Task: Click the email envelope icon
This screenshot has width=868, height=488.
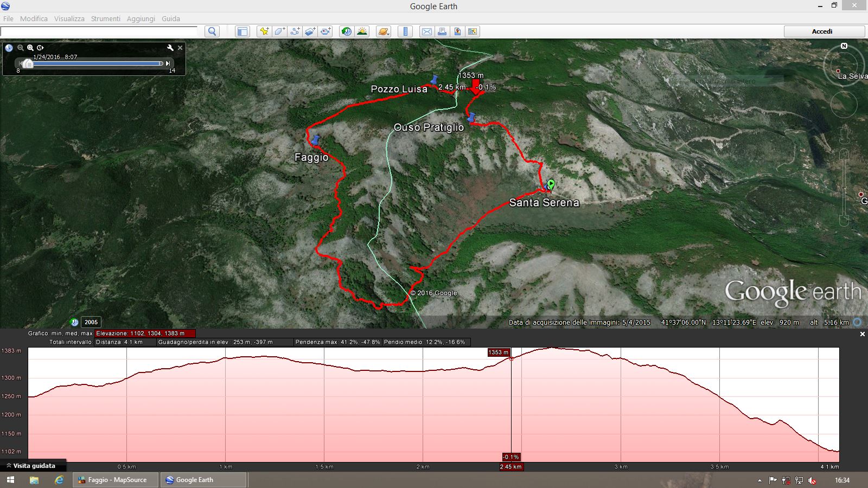Action: [x=427, y=31]
